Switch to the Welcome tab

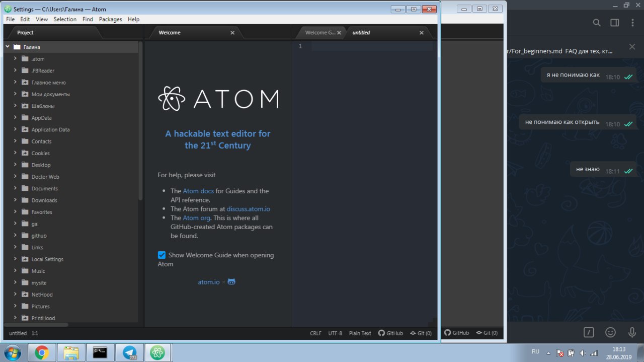[193, 33]
